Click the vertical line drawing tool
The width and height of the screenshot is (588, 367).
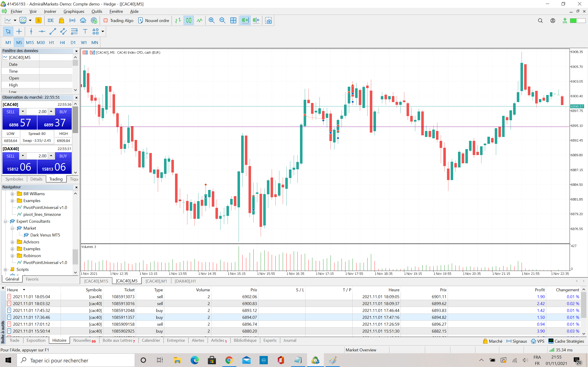pos(31,31)
